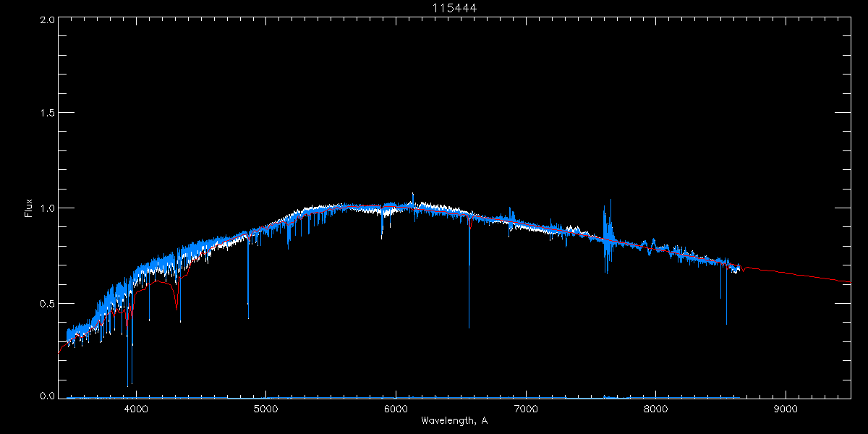Click the 0.0 flux tick label

(46, 396)
